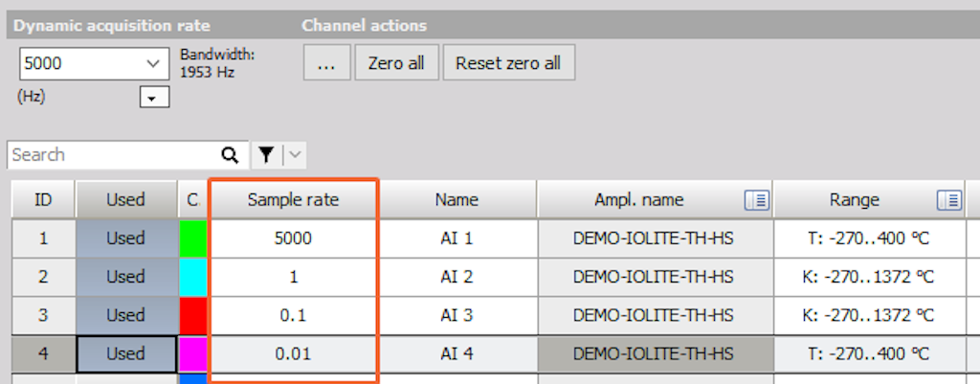Open the channel filter funnel icon
The image size is (980, 384).
(267, 155)
